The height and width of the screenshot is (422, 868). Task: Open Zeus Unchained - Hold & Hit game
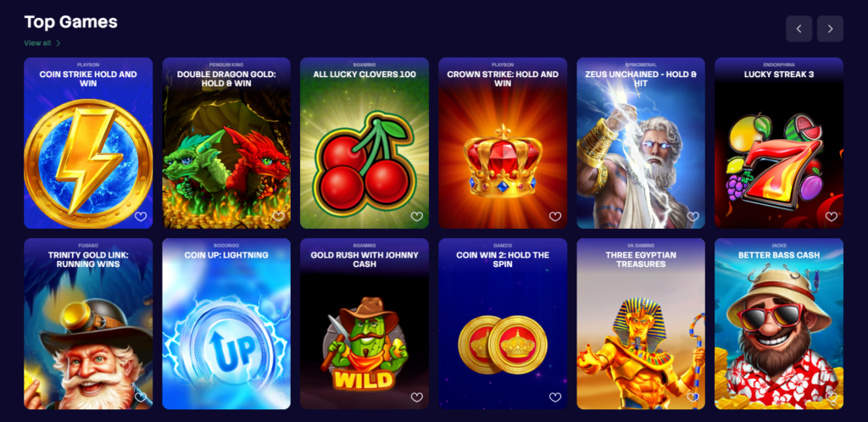641,142
